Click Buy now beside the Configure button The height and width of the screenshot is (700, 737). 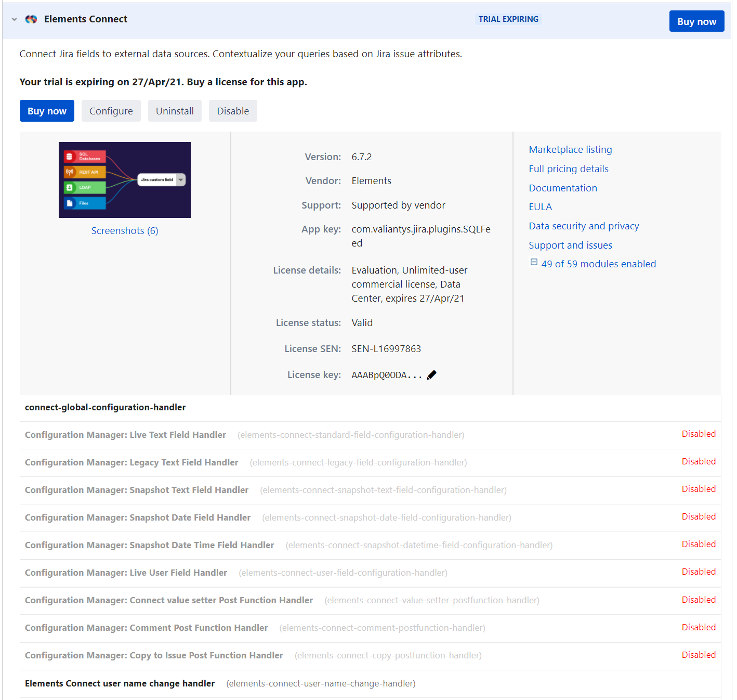47,111
